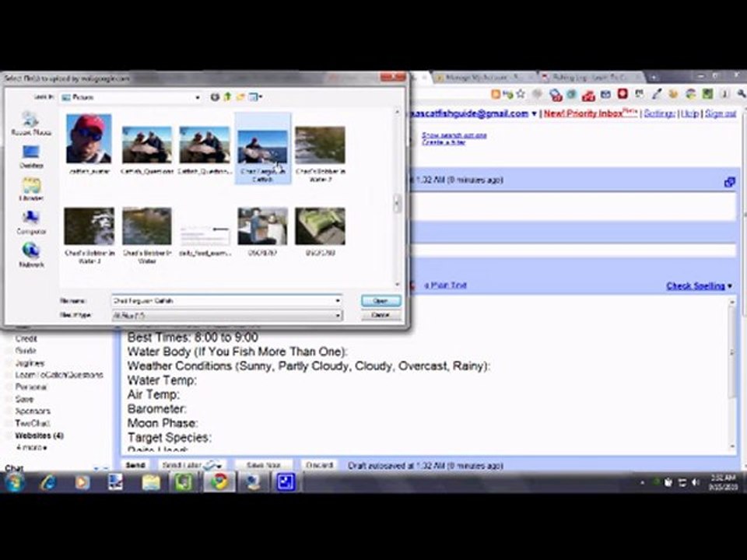Click the Save Now button
Viewport: 747px width, 560px height.
(x=264, y=465)
